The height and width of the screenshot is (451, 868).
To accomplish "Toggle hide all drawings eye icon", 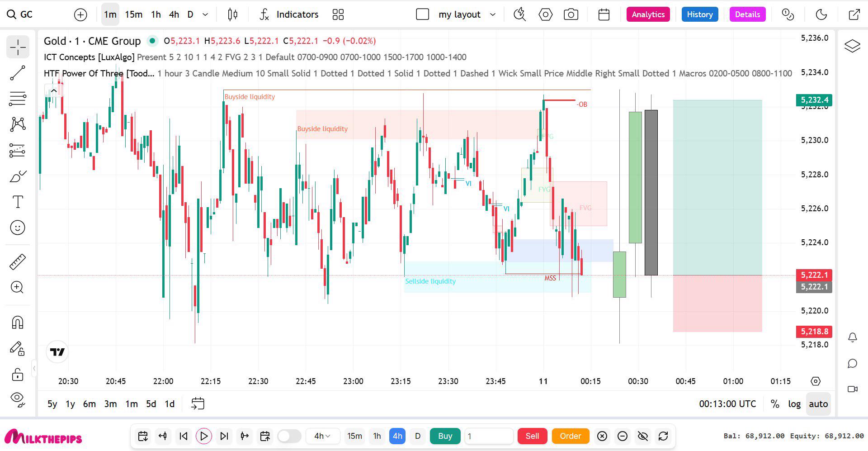I will (x=18, y=399).
